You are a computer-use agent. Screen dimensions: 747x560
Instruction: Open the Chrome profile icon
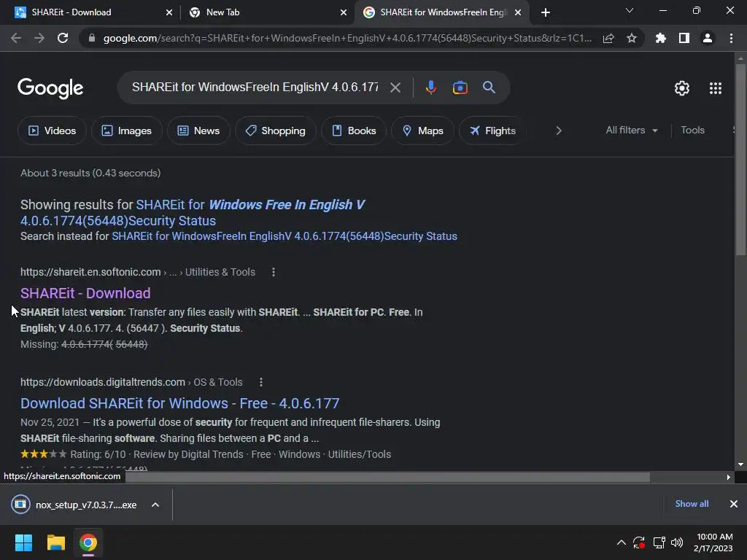pos(708,38)
